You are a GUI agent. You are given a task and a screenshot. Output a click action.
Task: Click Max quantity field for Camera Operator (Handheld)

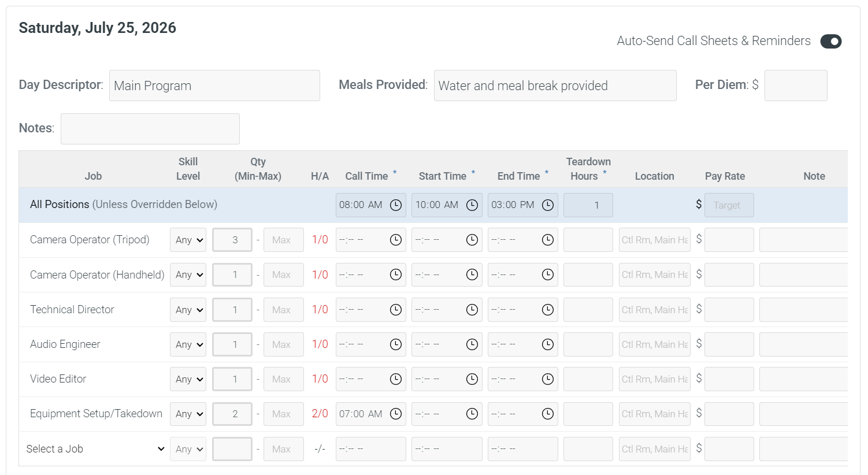(284, 275)
